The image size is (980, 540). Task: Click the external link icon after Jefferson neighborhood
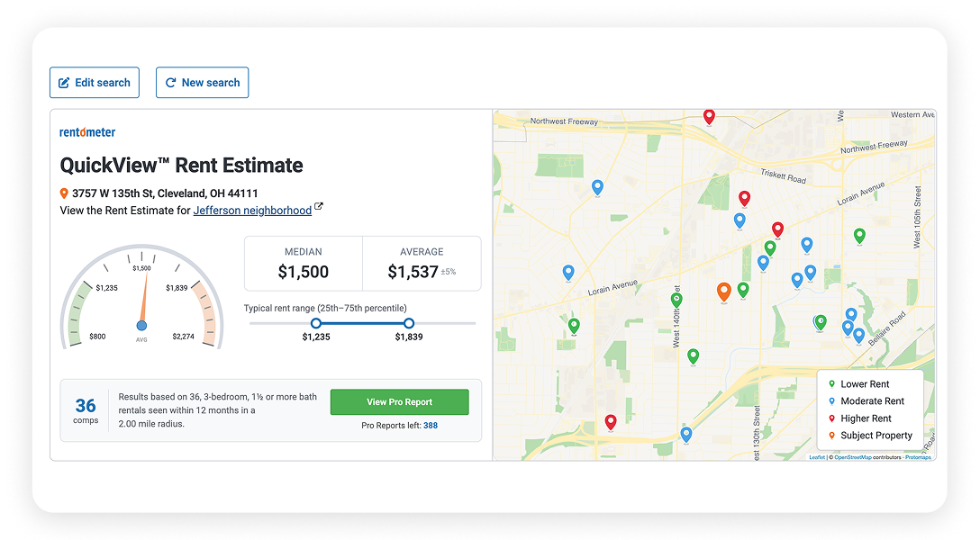click(319, 207)
